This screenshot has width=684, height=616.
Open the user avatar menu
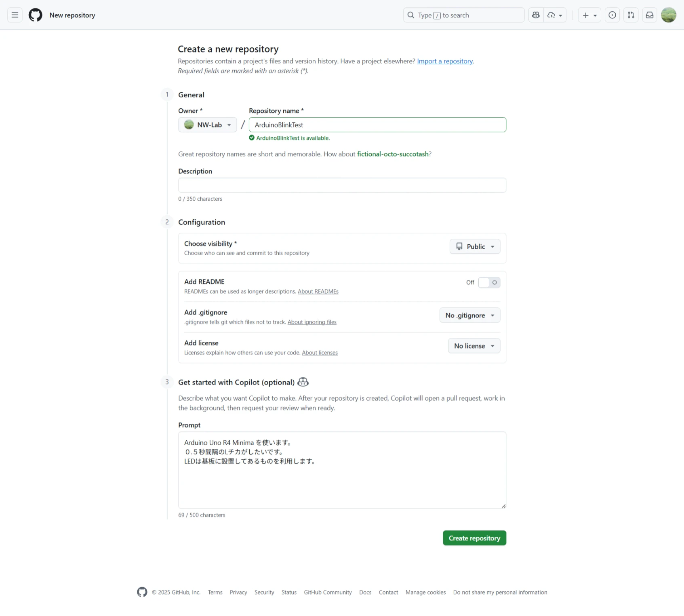[669, 15]
